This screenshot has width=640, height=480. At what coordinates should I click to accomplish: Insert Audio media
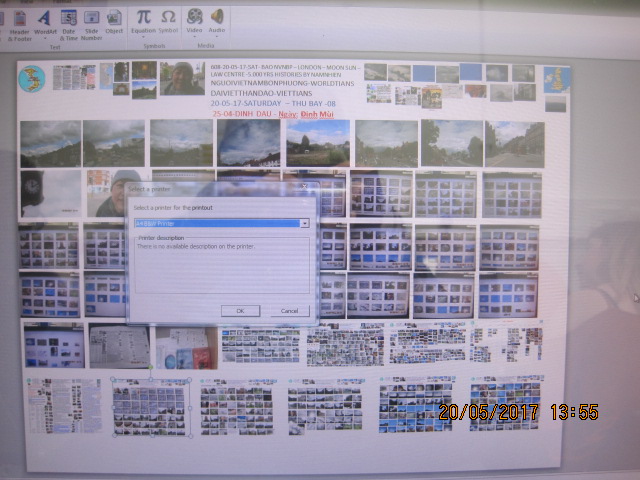point(217,22)
